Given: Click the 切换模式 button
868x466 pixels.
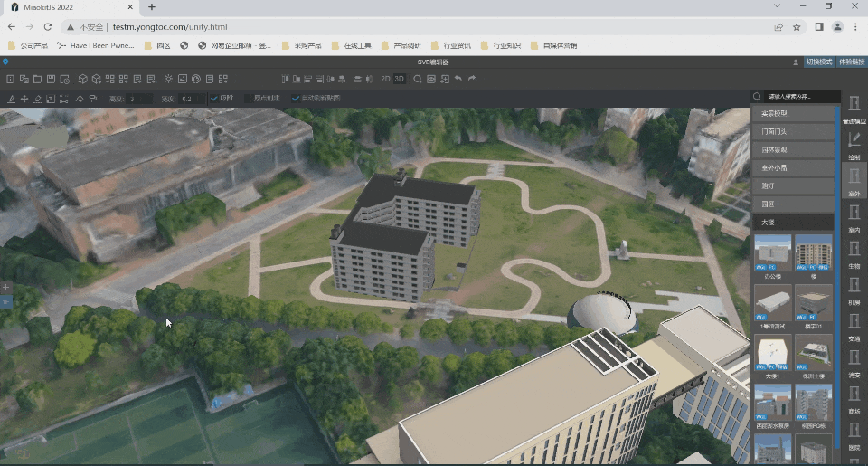Looking at the screenshot, I should (x=819, y=62).
